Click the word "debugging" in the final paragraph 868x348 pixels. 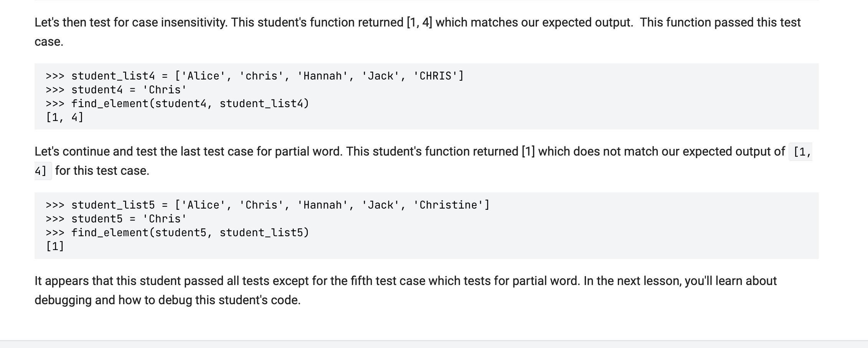[63, 300]
